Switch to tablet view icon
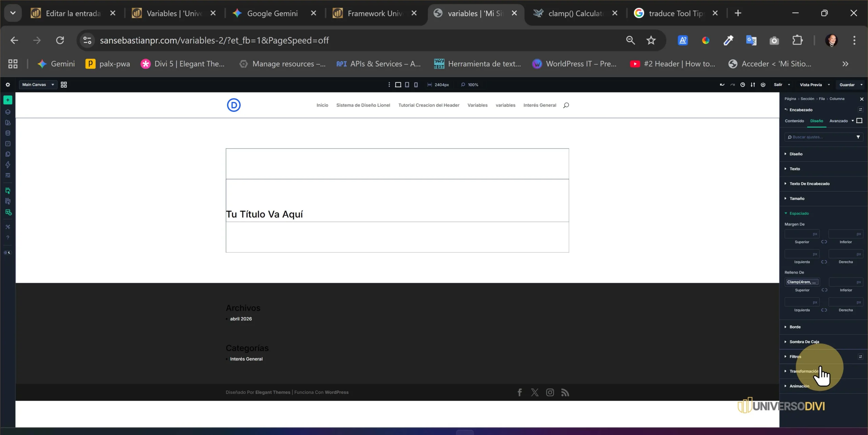Screen dimensions: 868x435 407,85
